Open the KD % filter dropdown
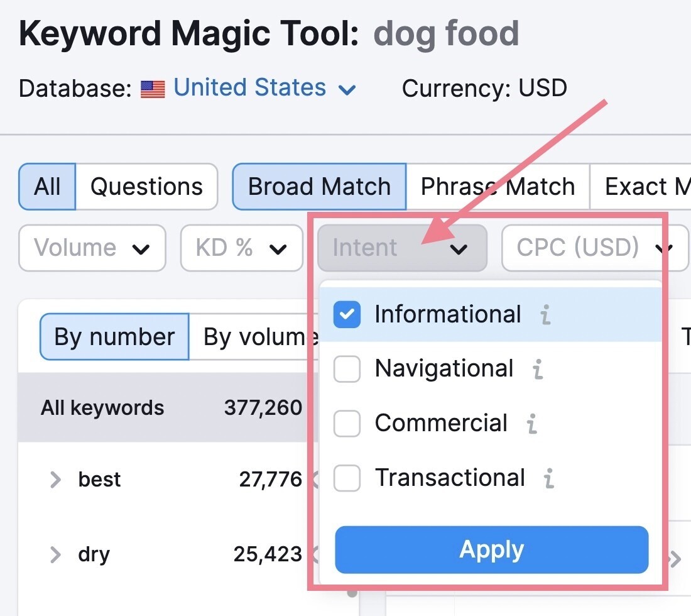 (x=242, y=248)
